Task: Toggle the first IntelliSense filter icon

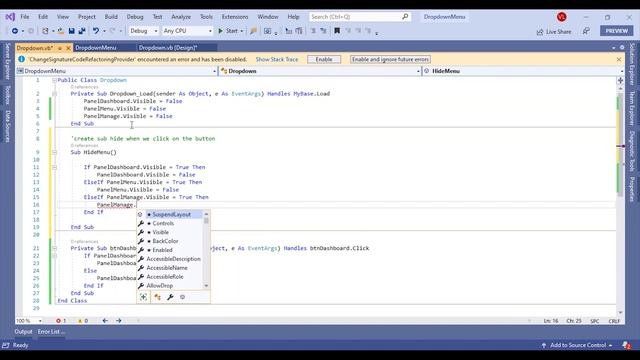Action: point(143,297)
